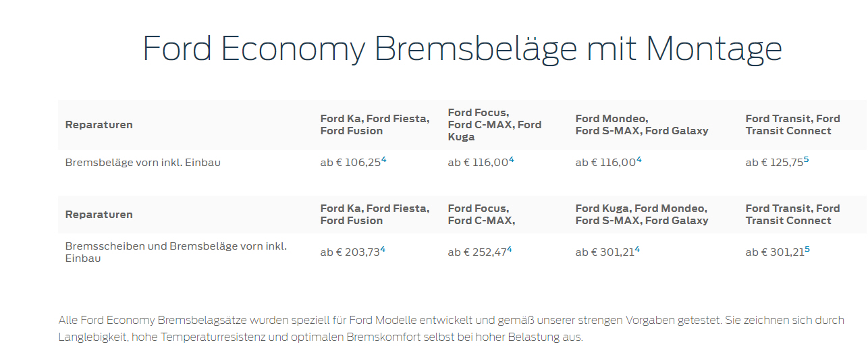Click the Alle Ford Economy Bremsbelagsätze paragraph
The width and height of the screenshot is (868, 359).
tap(451, 328)
